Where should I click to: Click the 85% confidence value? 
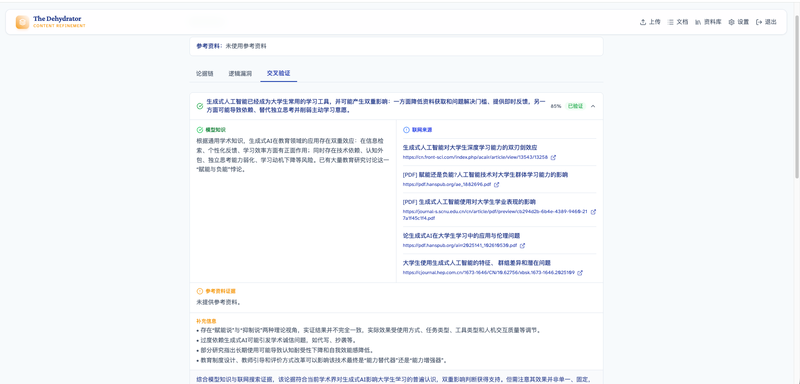[x=556, y=106]
